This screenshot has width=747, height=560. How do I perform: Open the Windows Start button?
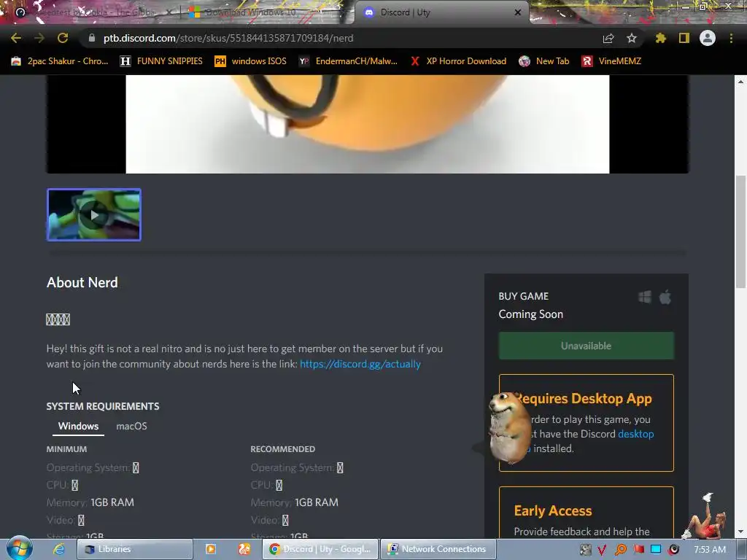[x=19, y=548]
